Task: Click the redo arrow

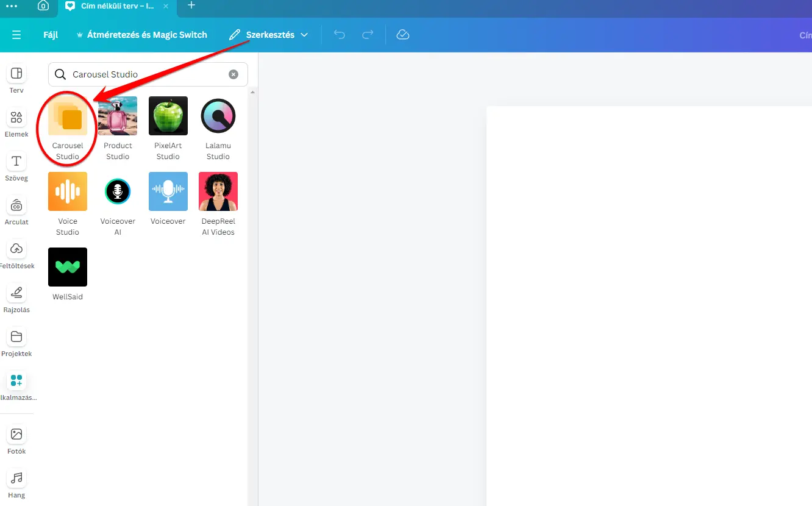Action: [368, 35]
